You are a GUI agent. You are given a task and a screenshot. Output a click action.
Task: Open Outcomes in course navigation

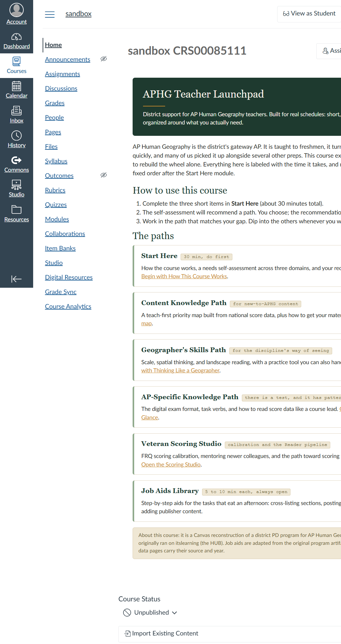pos(59,176)
